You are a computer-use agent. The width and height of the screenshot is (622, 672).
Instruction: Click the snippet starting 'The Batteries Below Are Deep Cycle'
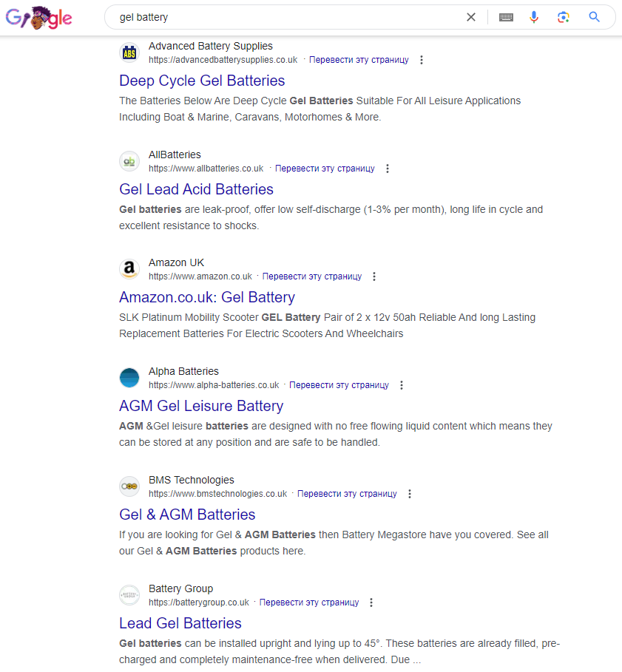coord(320,109)
